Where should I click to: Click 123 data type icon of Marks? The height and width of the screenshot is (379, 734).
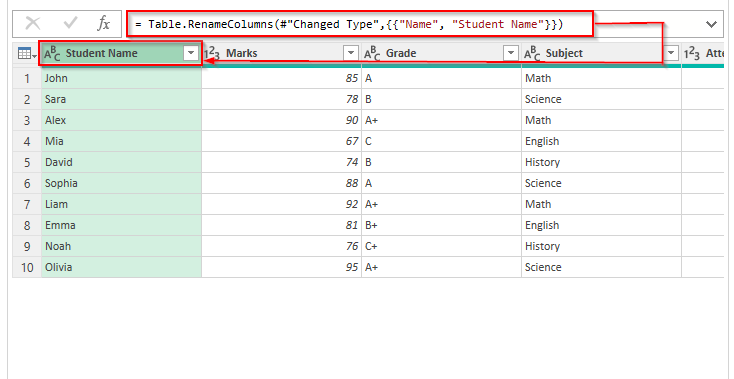coord(212,54)
